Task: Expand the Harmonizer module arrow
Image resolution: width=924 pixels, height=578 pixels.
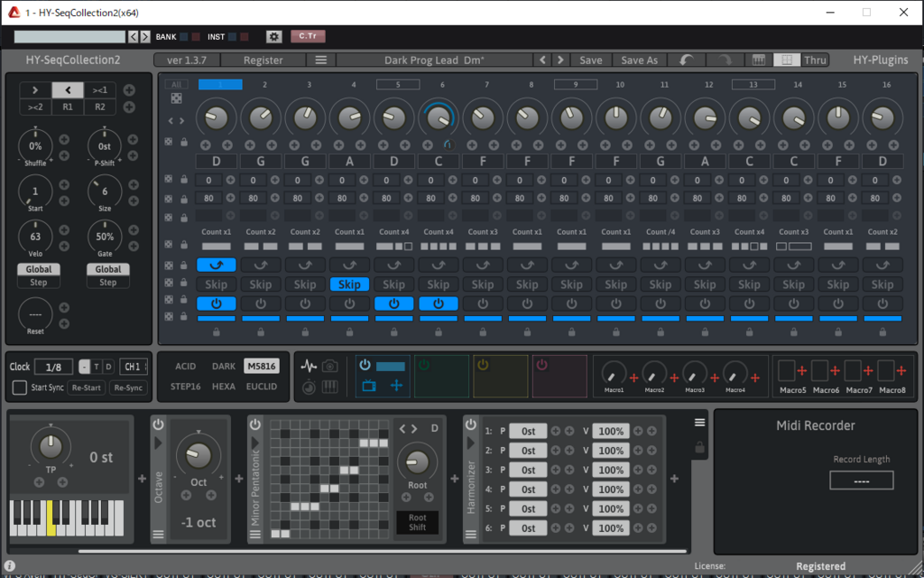Action: click(470, 443)
